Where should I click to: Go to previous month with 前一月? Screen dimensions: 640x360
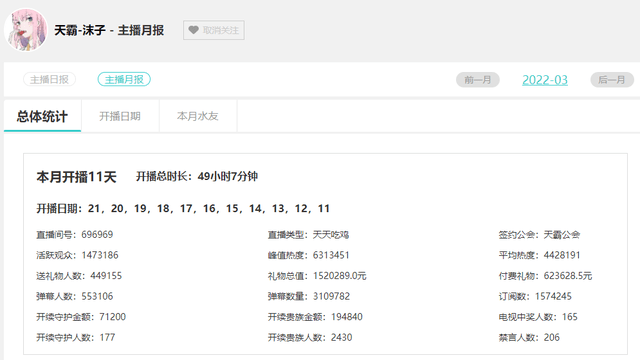tap(478, 80)
